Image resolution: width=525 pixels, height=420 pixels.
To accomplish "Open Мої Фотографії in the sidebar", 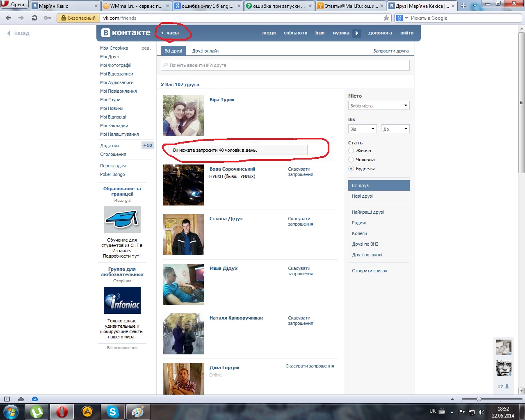I will click(x=115, y=65).
